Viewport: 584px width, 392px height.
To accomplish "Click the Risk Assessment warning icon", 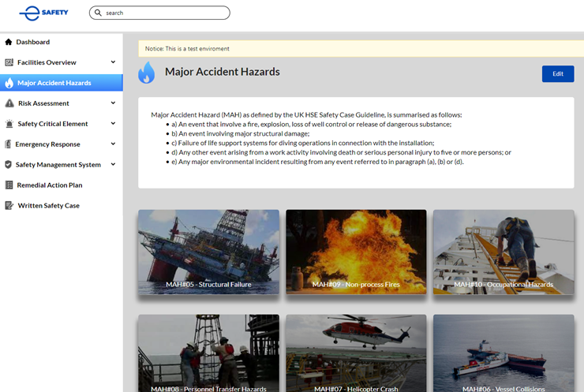I will (9, 103).
